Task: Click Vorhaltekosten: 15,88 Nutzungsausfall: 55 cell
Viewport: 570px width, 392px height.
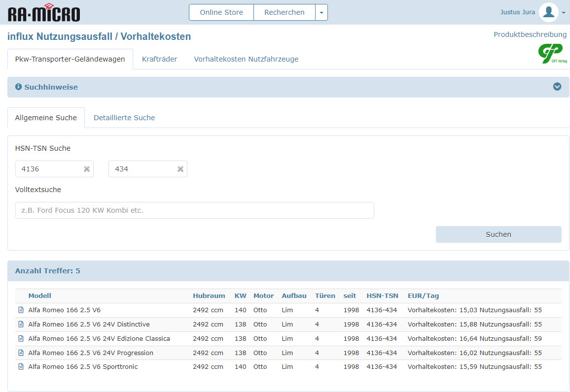Action: pyautogui.click(x=475, y=324)
